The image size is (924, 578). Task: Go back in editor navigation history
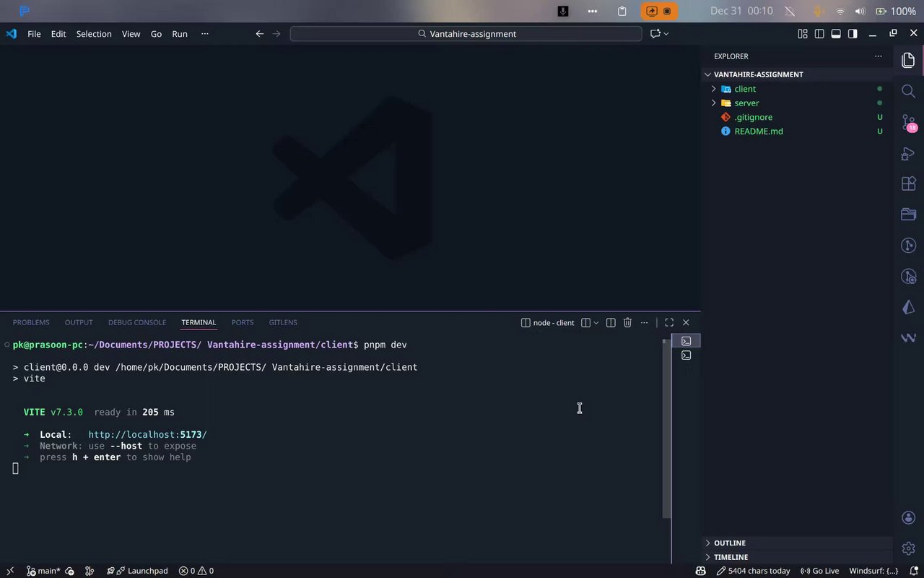pyautogui.click(x=260, y=34)
